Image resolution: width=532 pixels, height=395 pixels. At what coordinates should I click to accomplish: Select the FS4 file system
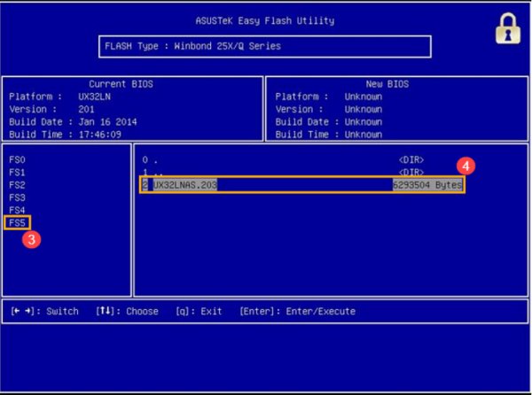click(x=17, y=210)
